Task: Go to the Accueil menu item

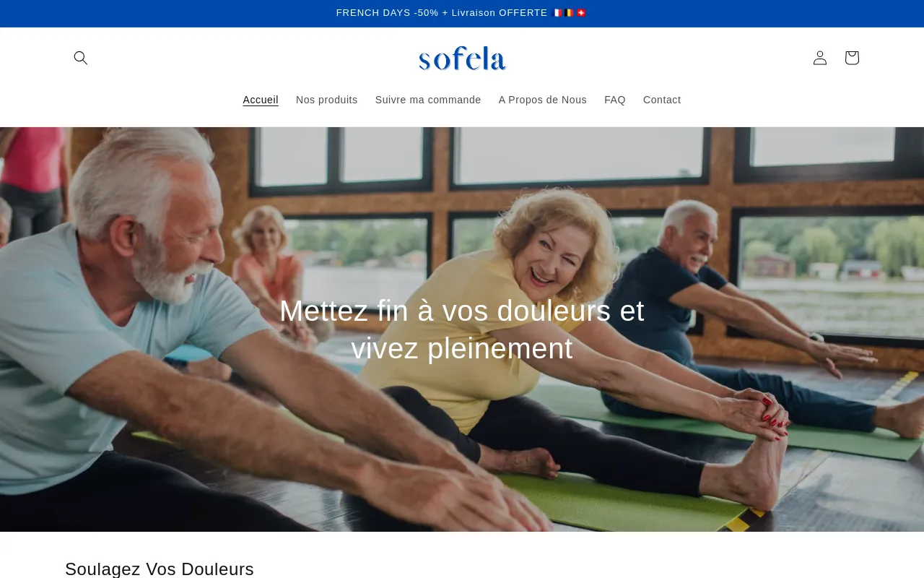Action: (x=261, y=100)
